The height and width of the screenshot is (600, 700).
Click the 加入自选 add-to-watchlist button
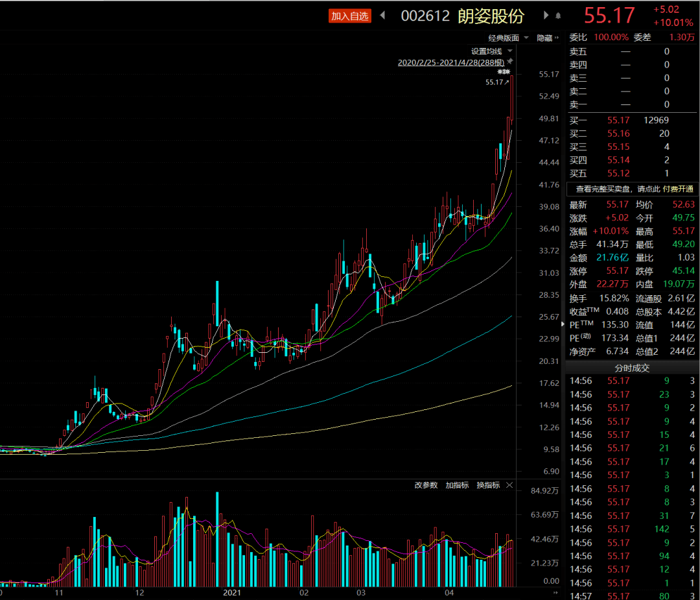pyautogui.click(x=349, y=16)
